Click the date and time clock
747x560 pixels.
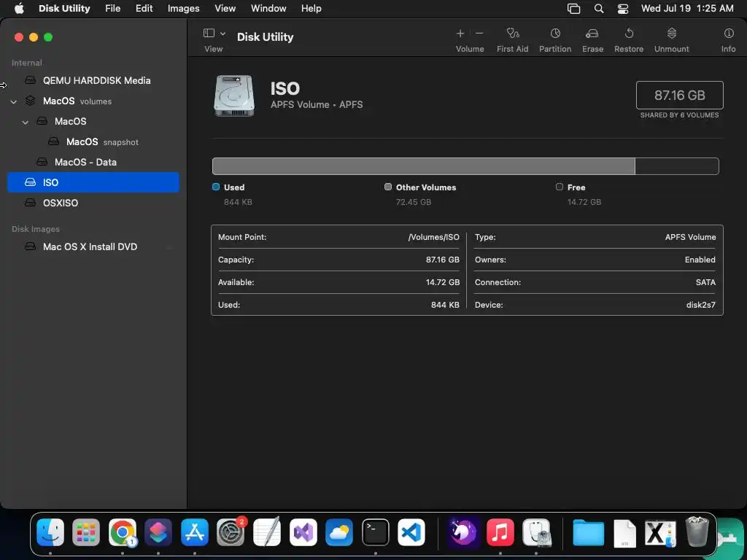(x=687, y=9)
